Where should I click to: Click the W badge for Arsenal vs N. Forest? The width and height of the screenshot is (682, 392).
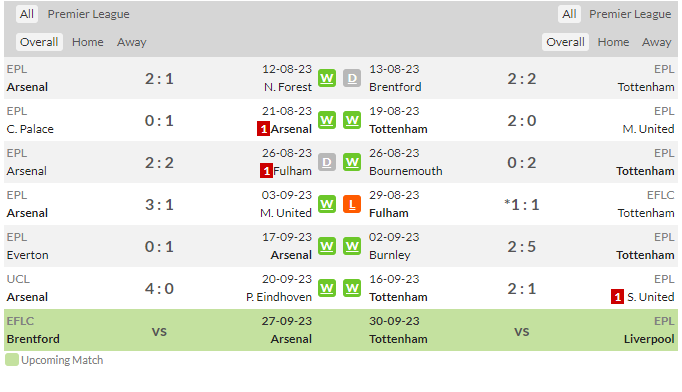point(327,78)
